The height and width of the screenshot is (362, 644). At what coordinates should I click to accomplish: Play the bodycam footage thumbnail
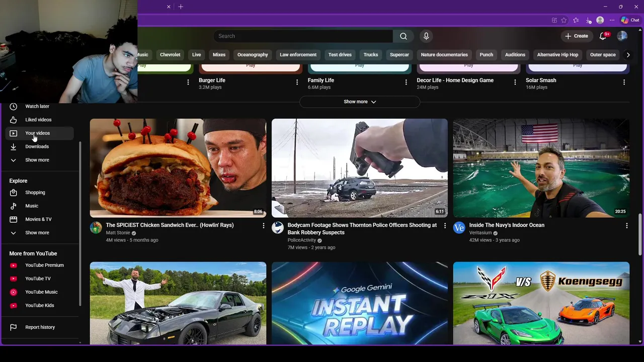coord(360,168)
